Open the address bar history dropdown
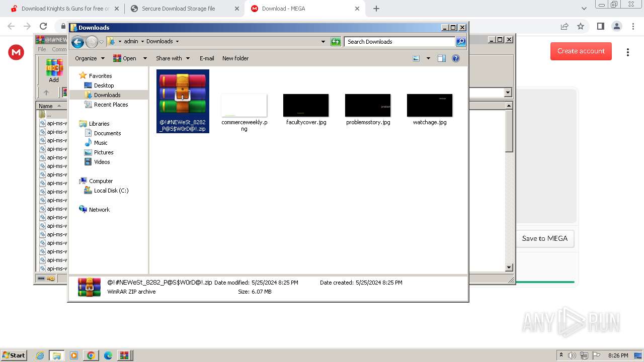This screenshot has width=644, height=362. click(323, 42)
